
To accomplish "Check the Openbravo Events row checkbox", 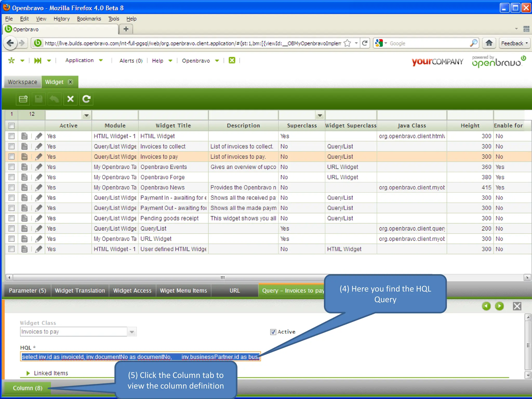I will (11, 167).
